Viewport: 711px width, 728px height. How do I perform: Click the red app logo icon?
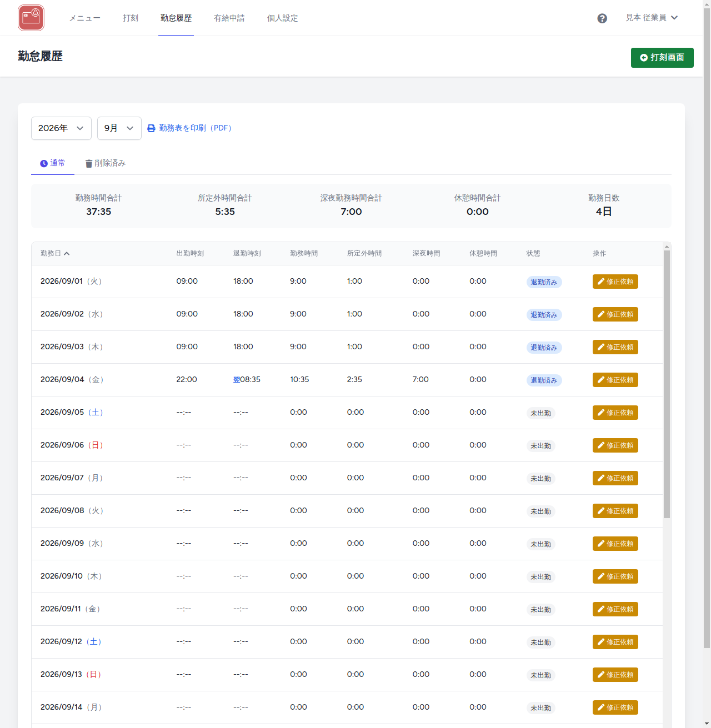tap(31, 18)
